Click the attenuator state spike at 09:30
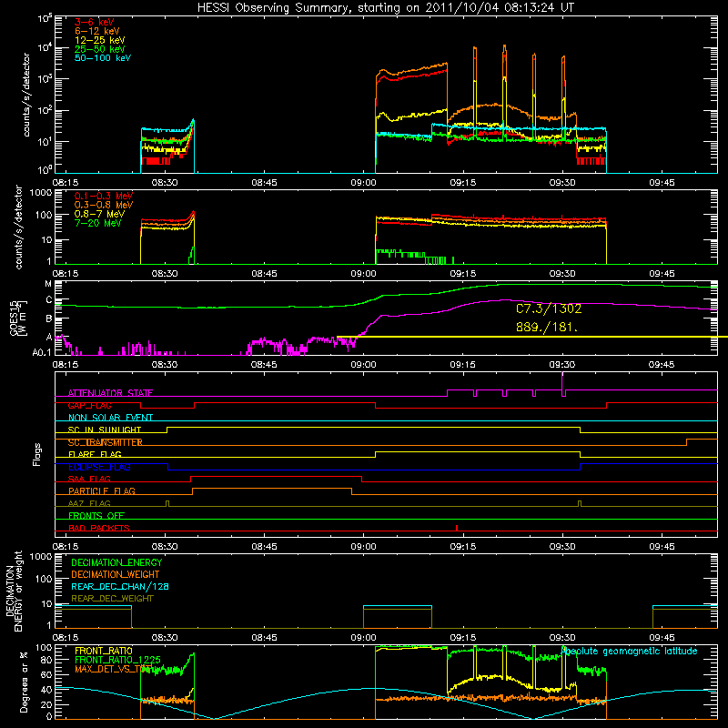The width and height of the screenshot is (728, 728). click(562, 381)
